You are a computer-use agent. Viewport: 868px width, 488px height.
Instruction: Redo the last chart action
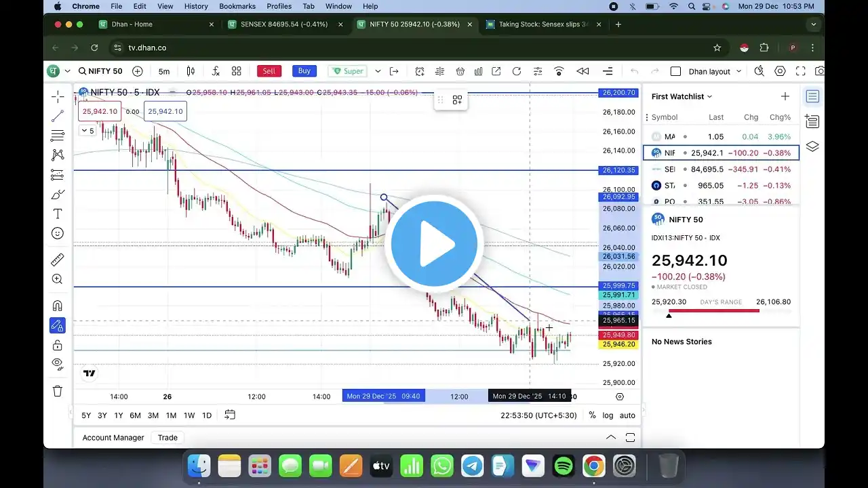[654, 71]
